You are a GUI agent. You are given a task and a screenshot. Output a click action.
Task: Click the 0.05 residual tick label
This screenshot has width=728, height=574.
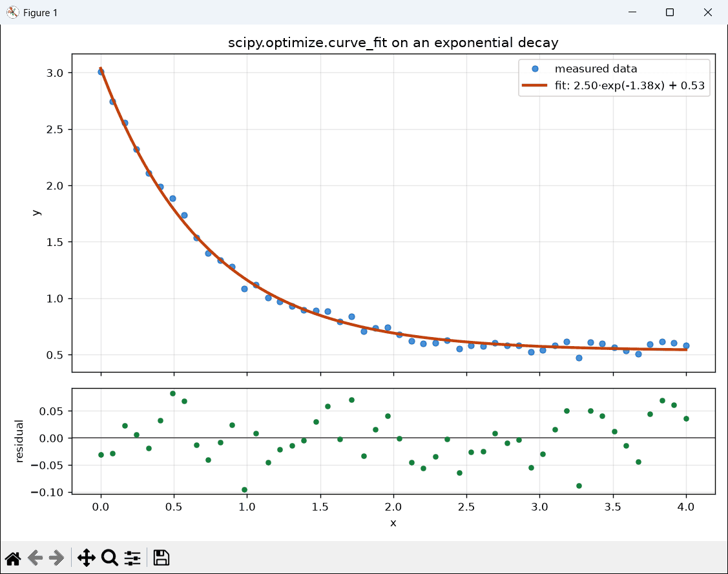pos(51,411)
